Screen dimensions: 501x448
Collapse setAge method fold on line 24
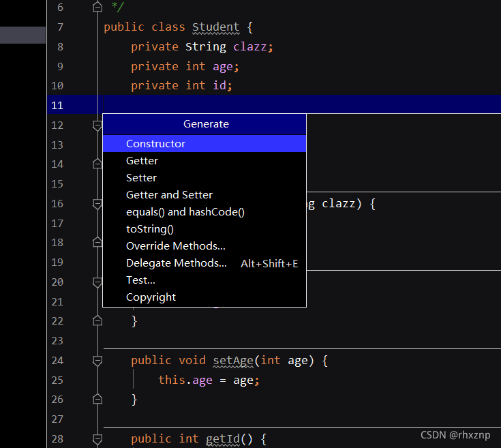coord(97,361)
